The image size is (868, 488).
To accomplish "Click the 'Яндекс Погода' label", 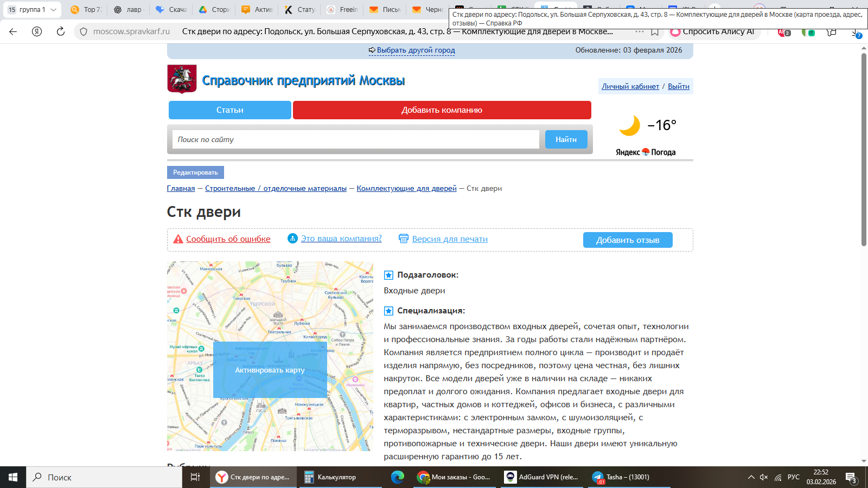I will pos(646,152).
